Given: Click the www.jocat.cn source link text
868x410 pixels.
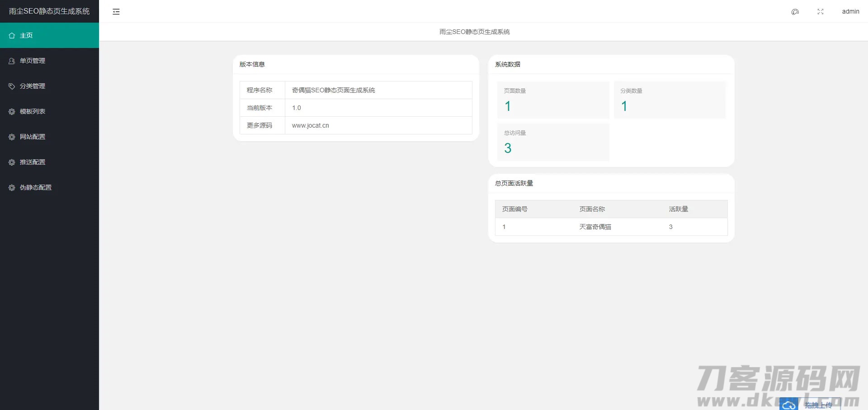Looking at the screenshot, I should click(x=310, y=125).
